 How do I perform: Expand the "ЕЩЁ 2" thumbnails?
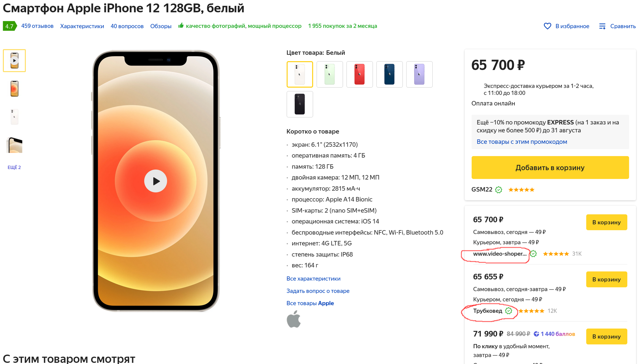tap(14, 167)
